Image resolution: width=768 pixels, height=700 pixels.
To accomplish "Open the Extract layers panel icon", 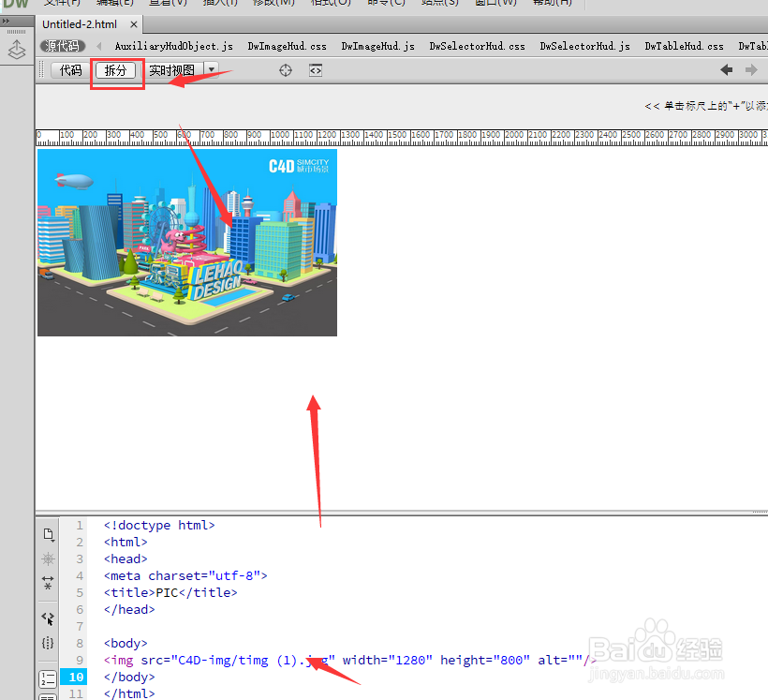I will tap(17, 50).
